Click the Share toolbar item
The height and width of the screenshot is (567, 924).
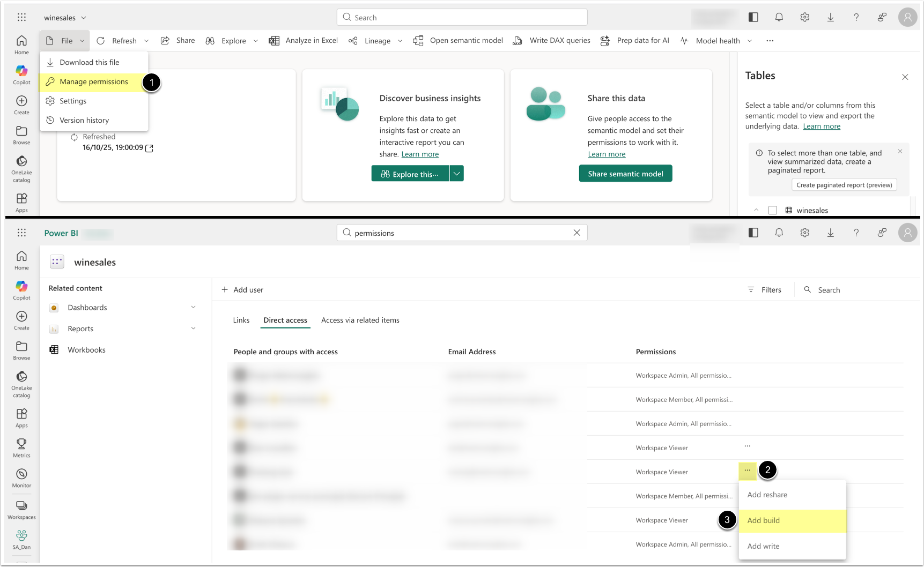point(178,41)
